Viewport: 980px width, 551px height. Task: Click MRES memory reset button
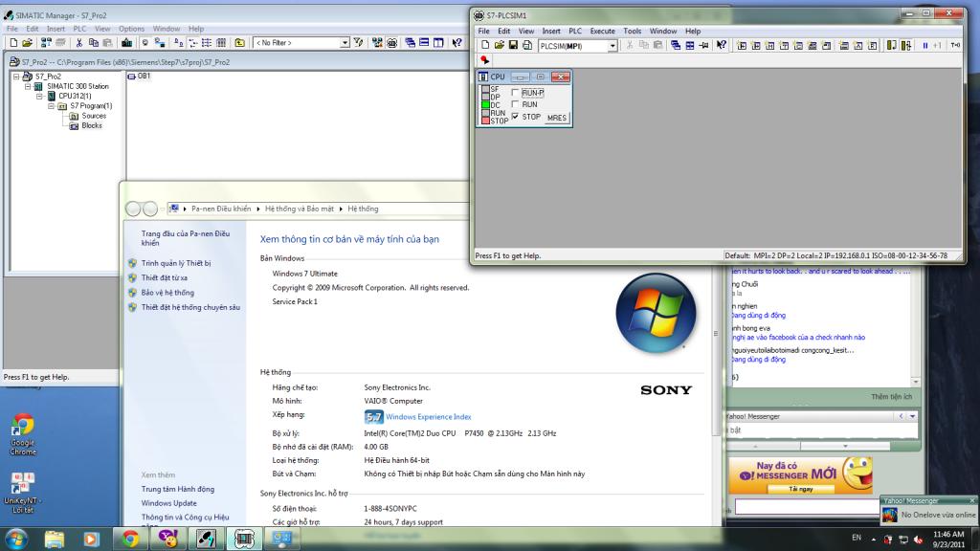tap(556, 118)
